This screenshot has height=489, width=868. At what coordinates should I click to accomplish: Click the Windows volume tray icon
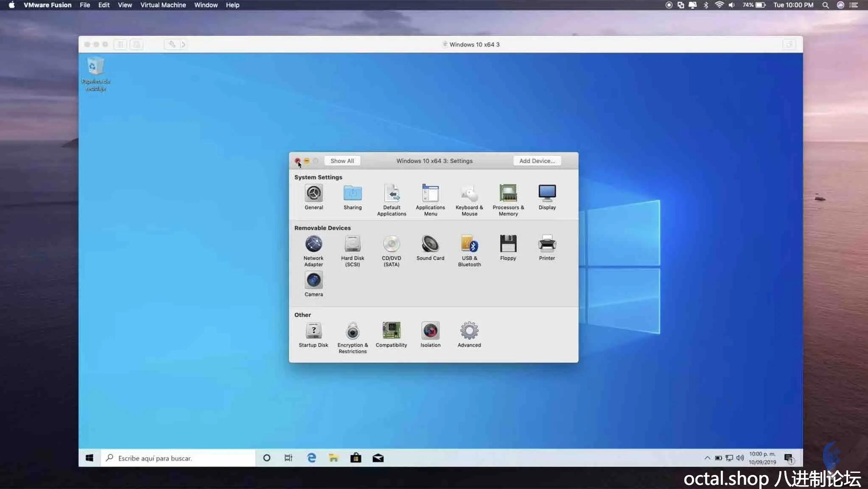coord(740,458)
